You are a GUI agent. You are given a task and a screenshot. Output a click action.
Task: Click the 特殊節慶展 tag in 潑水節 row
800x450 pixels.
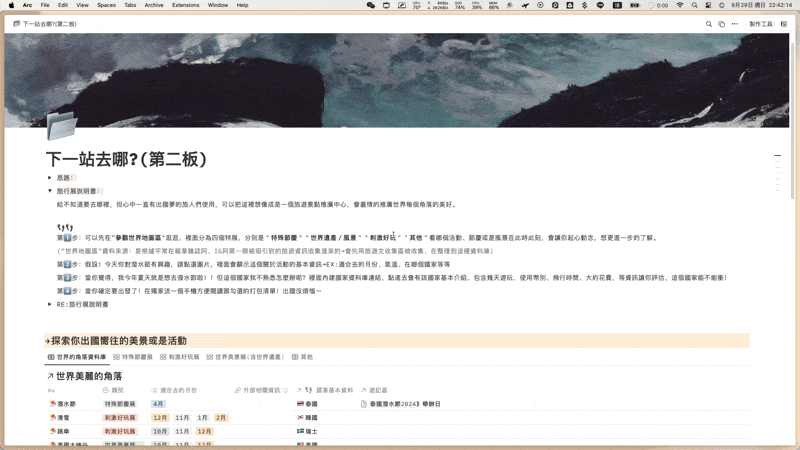[120, 404]
